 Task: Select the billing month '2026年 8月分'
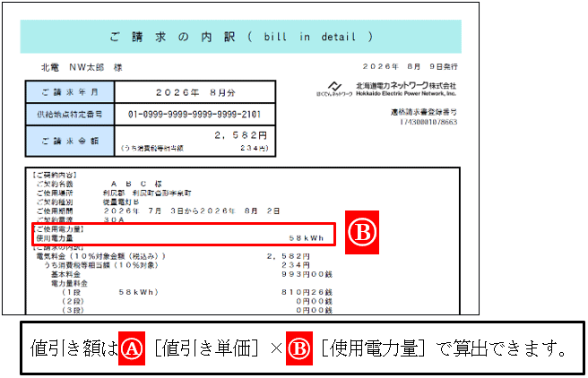pyautogui.click(x=195, y=92)
